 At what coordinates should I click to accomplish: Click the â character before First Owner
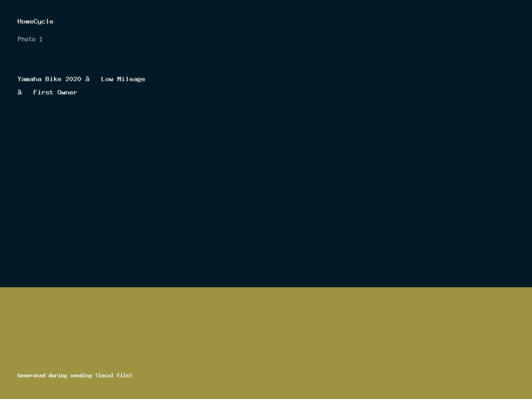[x=20, y=92]
